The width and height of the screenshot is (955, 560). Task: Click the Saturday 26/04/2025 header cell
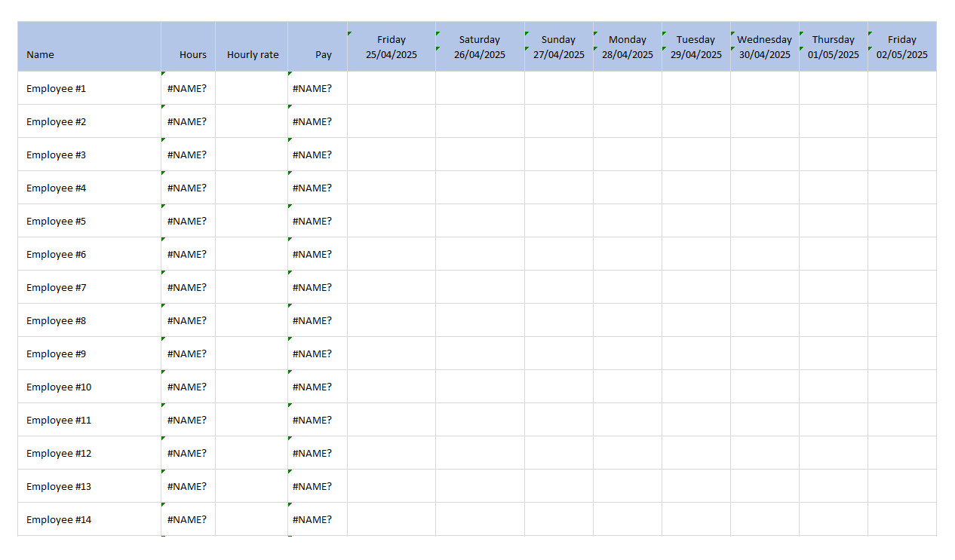pos(480,47)
